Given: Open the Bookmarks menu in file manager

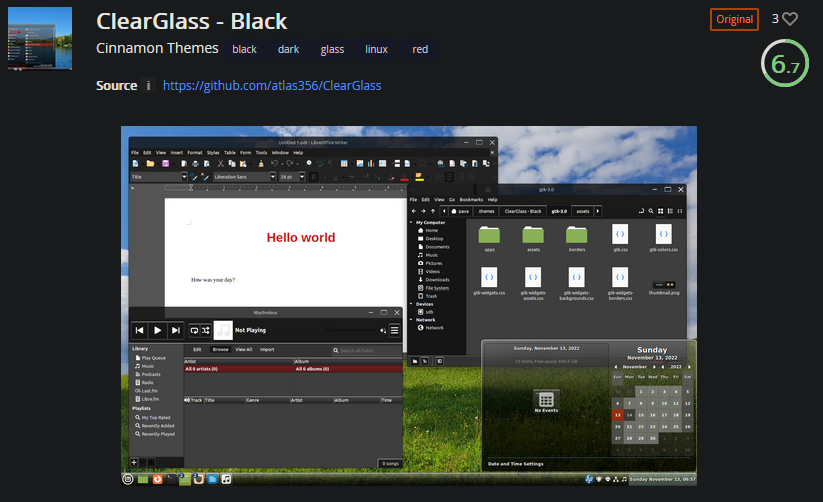Looking at the screenshot, I should point(471,200).
